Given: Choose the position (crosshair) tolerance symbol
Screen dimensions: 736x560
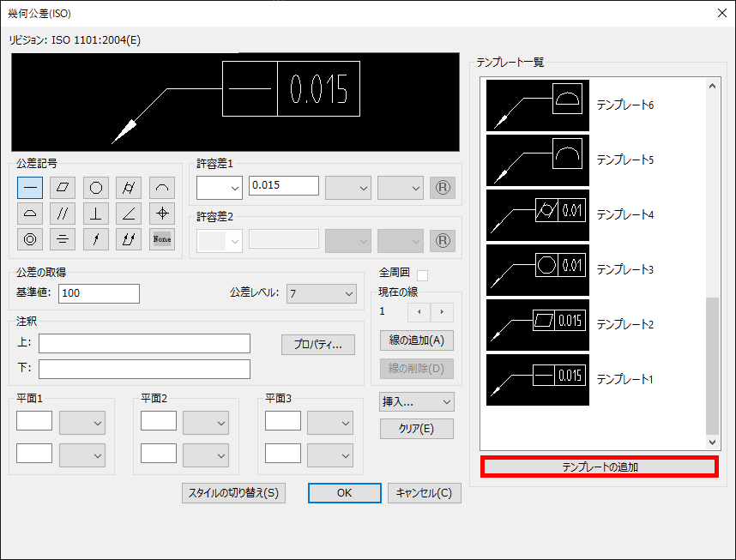Looking at the screenshot, I should [x=162, y=213].
